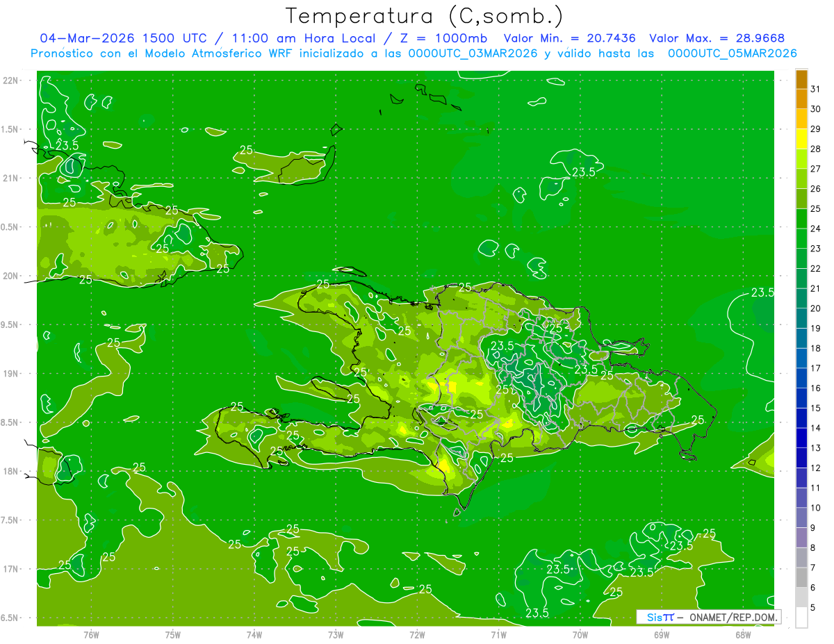Viewport: 834px width, 644px height.
Task: Click the "75W" longitude axis label
Action: pyautogui.click(x=172, y=634)
